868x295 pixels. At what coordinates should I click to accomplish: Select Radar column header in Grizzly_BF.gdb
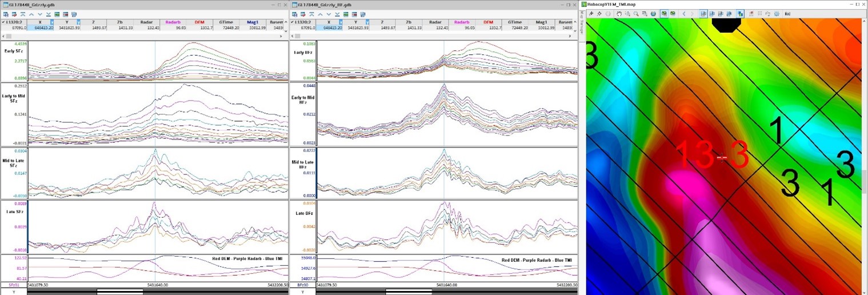(435, 22)
